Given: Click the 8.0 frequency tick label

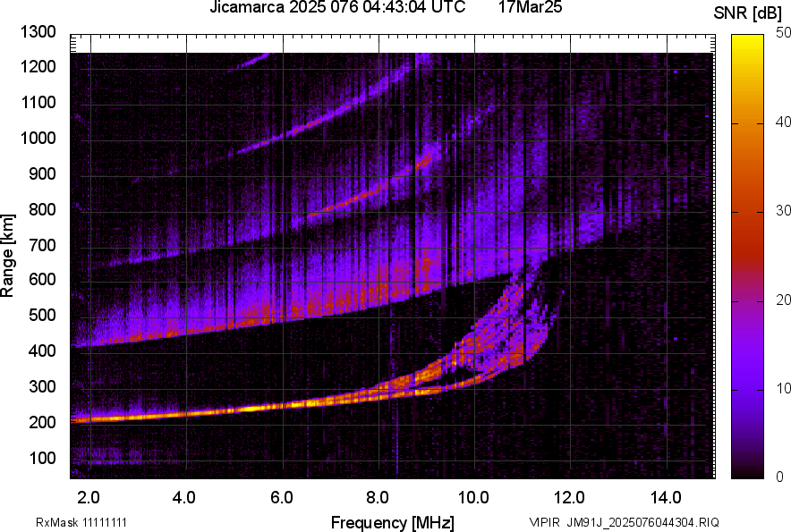Looking at the screenshot, I should (378, 498).
